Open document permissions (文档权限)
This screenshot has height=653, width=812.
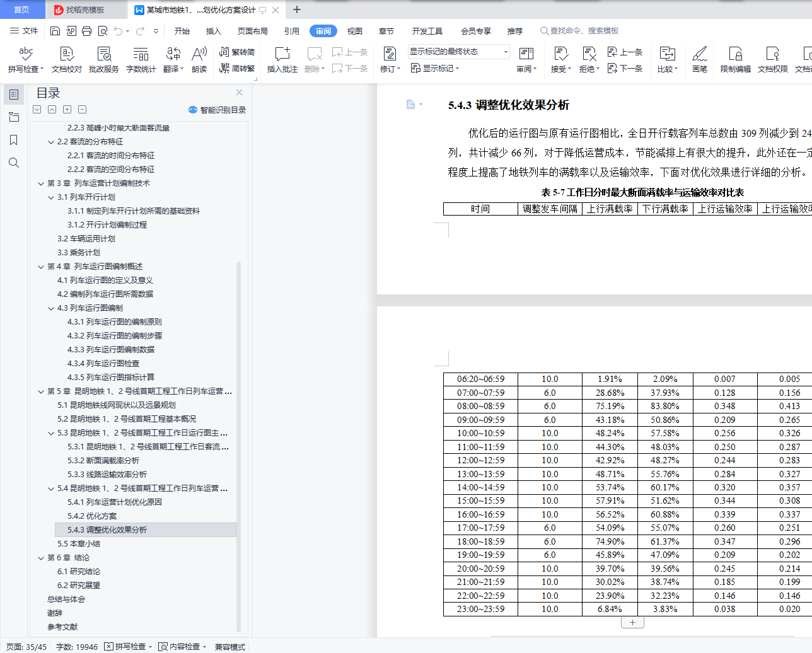(x=773, y=60)
